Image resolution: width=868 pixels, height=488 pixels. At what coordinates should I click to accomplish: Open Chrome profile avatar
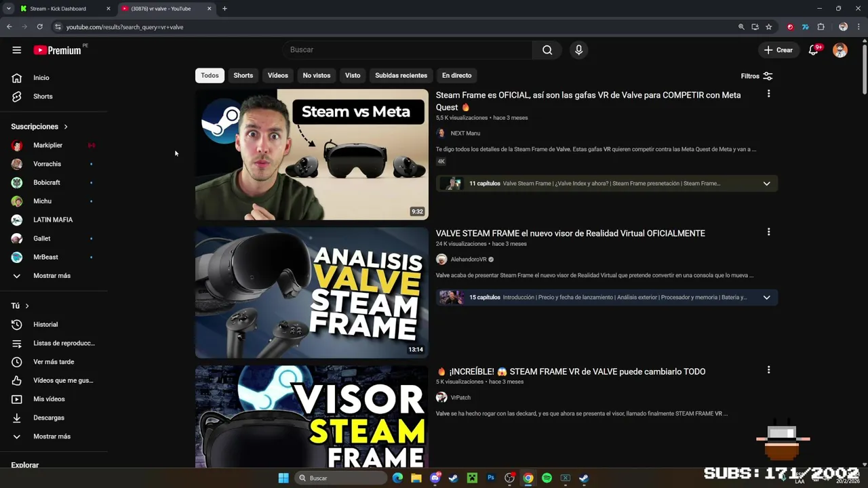pos(843,27)
